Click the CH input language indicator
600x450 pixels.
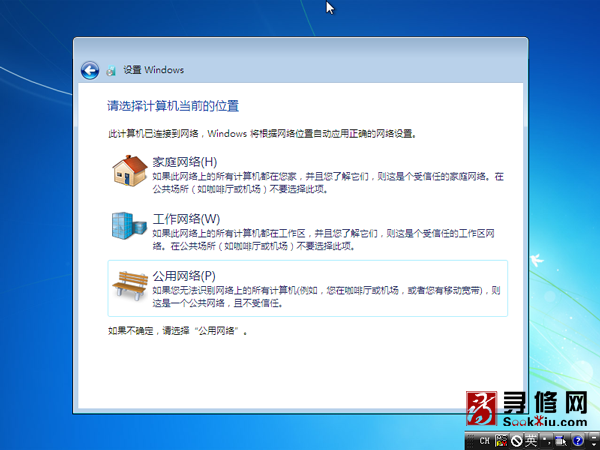[x=484, y=441]
